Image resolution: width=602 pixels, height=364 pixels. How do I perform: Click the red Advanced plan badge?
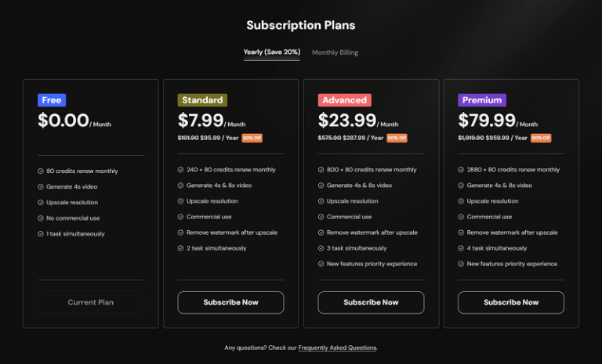click(x=344, y=100)
